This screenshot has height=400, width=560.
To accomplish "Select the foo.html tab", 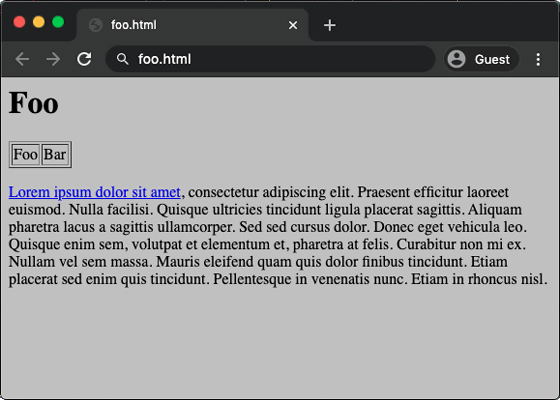I will coord(192,25).
